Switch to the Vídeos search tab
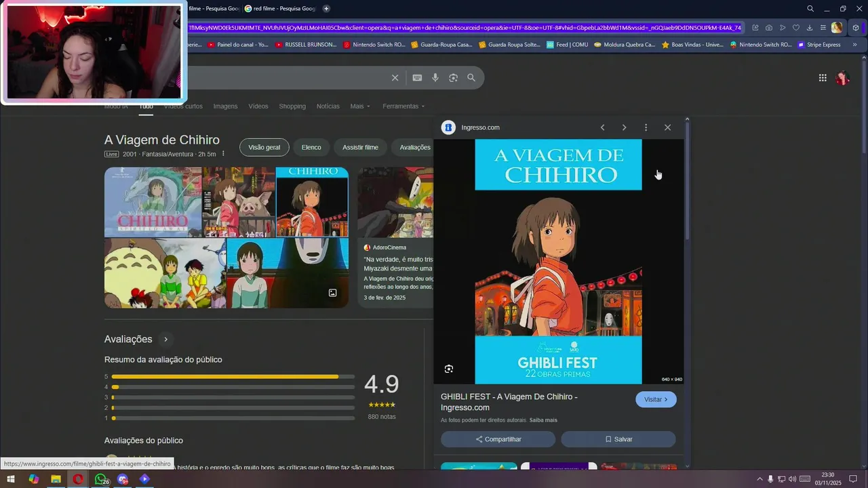The width and height of the screenshot is (868, 488). click(258, 106)
